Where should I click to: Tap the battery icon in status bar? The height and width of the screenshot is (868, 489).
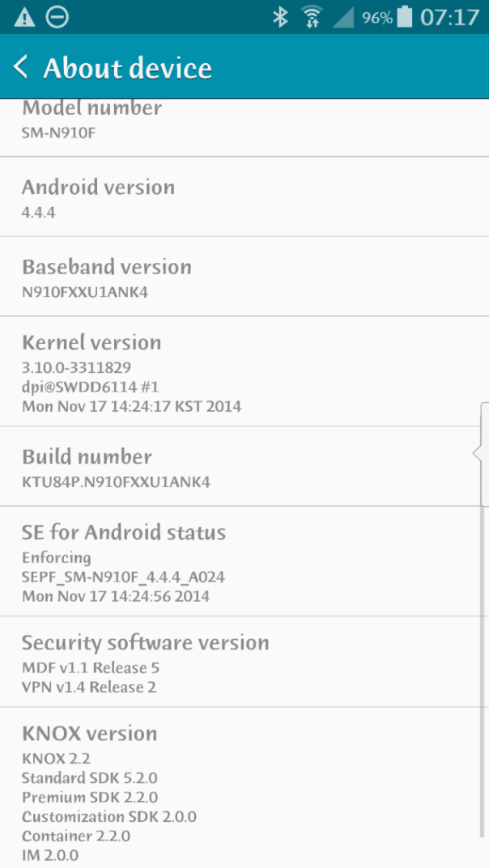tap(405, 17)
